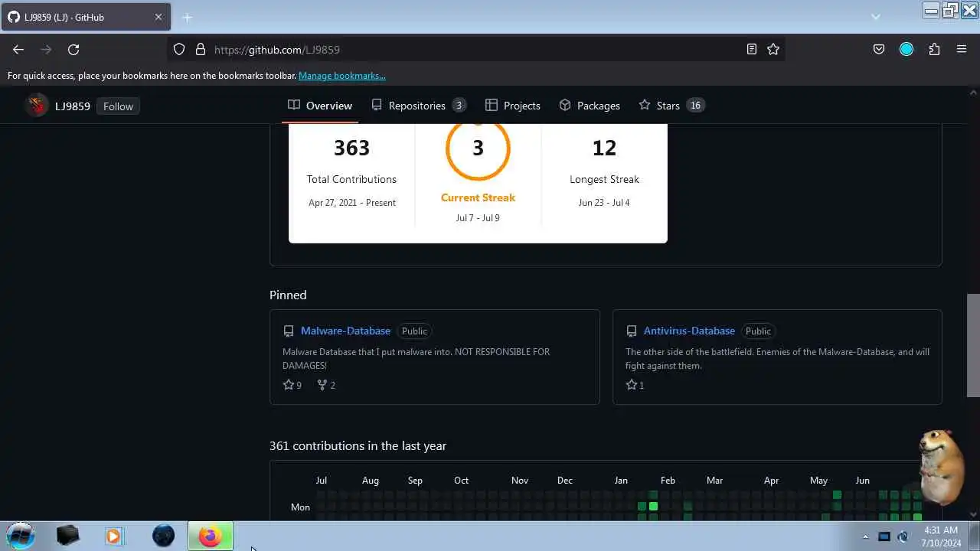This screenshot has width=980, height=551.
Task: Open the Stars tab
Action: click(671, 106)
